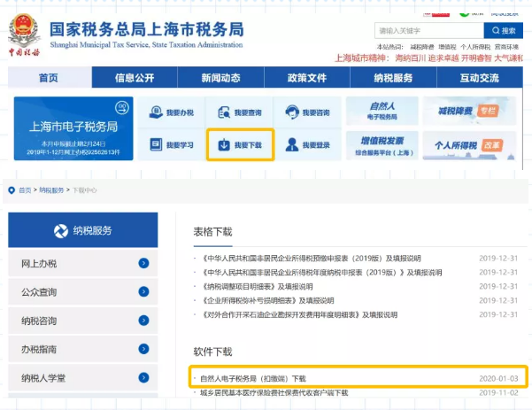The width and height of the screenshot is (532, 410).
Task: Open the 政策文件 navigation tab
Action: coord(307,77)
